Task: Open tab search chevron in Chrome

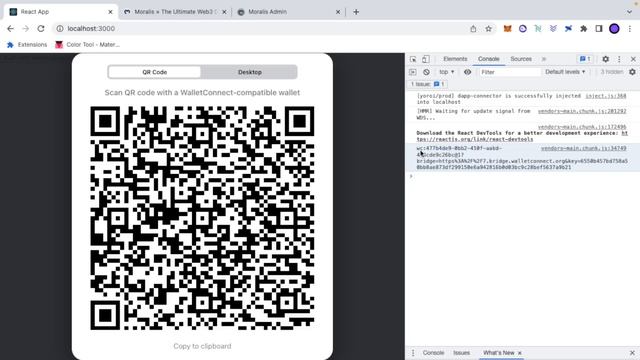Action: [629, 12]
